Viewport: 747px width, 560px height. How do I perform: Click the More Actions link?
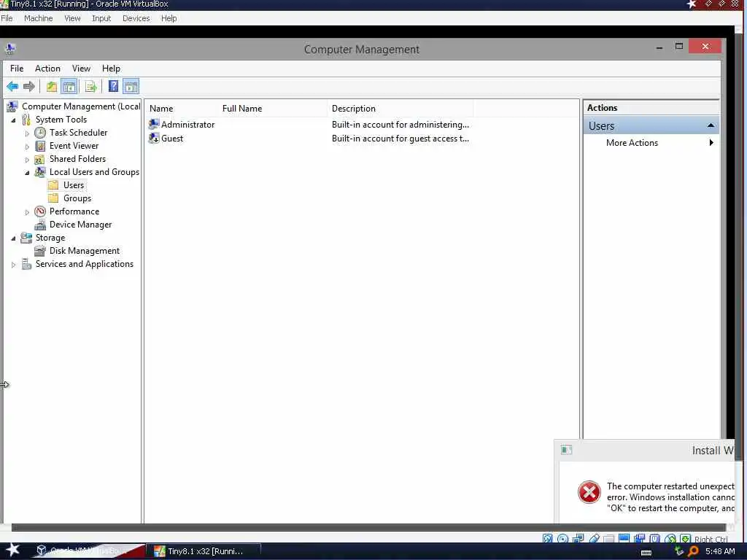click(632, 143)
